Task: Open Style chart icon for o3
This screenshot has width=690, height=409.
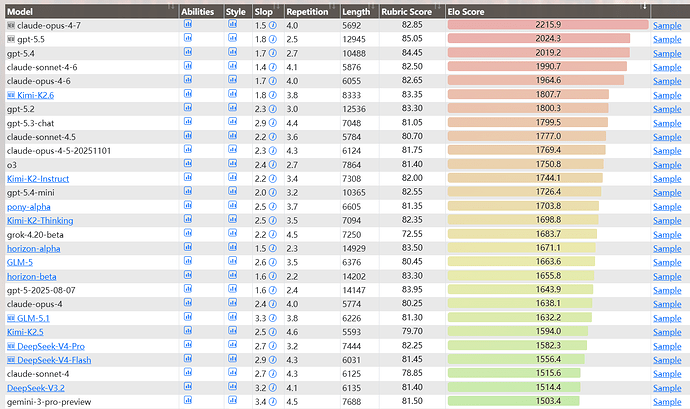Action: 232,163
